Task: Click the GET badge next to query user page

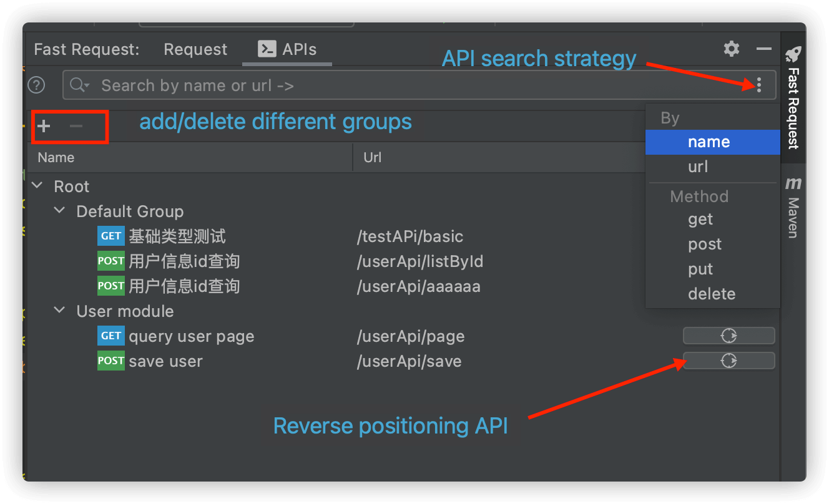Action: (x=110, y=336)
